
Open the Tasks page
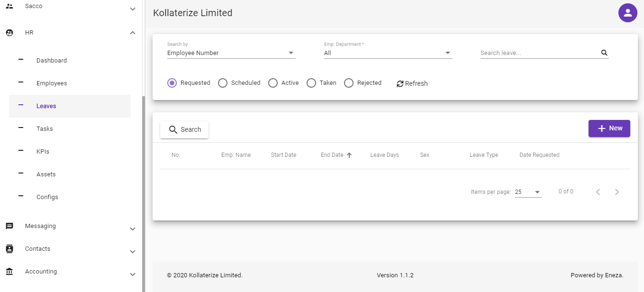pos(70,129)
